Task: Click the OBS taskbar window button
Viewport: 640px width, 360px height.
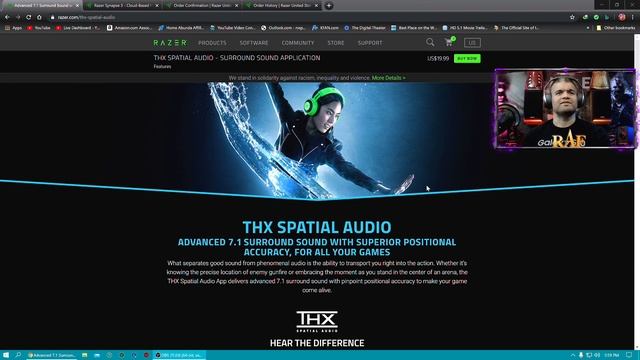Action: tap(179, 355)
